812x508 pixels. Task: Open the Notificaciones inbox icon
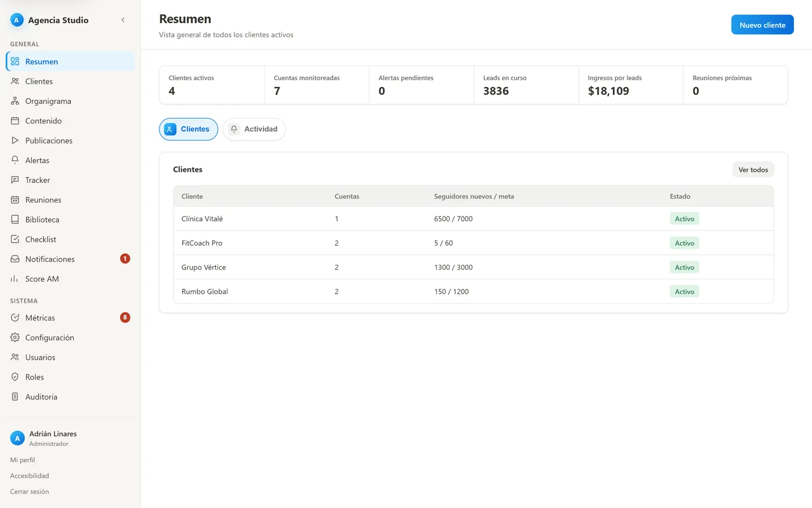[15, 259]
